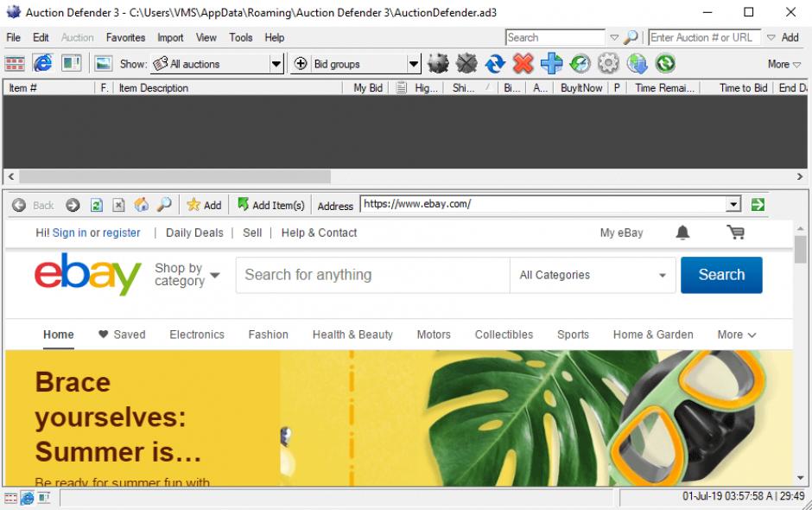Switch to auction list view icon in toolbar
Image resolution: width=812 pixels, height=510 pixels.
tap(15, 64)
